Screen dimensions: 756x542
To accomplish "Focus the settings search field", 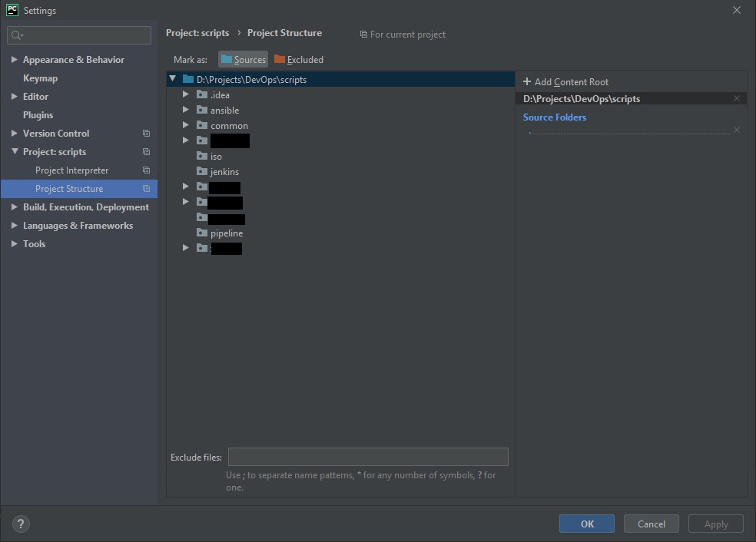I will pyautogui.click(x=79, y=35).
